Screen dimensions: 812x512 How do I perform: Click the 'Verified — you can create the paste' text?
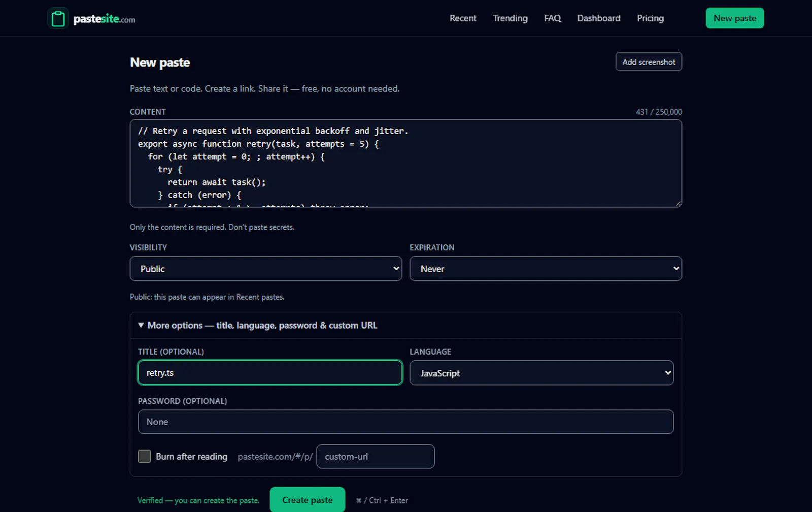point(198,500)
